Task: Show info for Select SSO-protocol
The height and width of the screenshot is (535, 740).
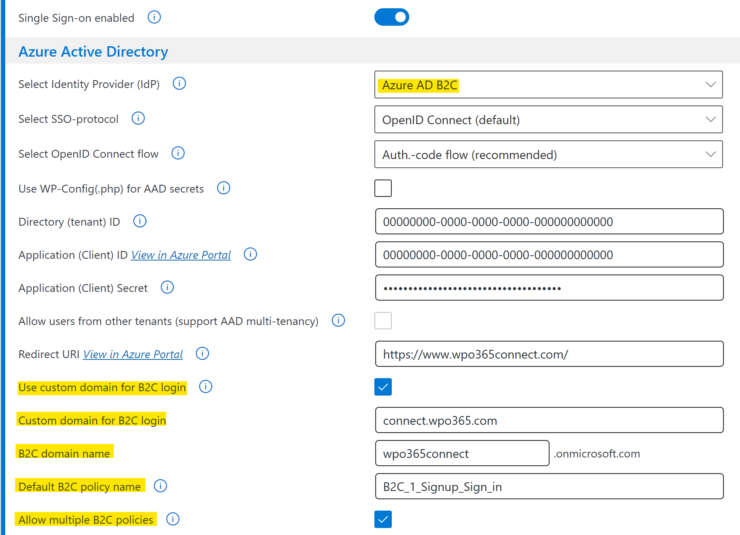Action: pyautogui.click(x=138, y=118)
